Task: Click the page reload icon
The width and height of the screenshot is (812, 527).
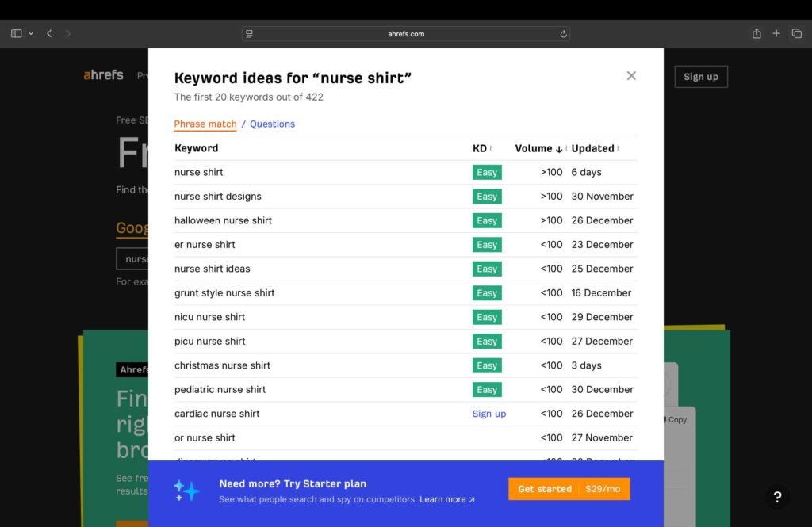Action: click(563, 34)
